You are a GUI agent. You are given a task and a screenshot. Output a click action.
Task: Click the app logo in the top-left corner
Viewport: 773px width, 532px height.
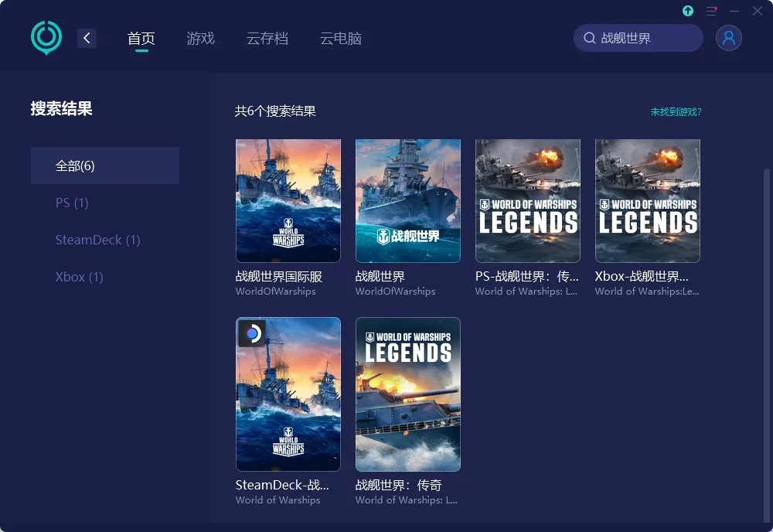click(46, 36)
